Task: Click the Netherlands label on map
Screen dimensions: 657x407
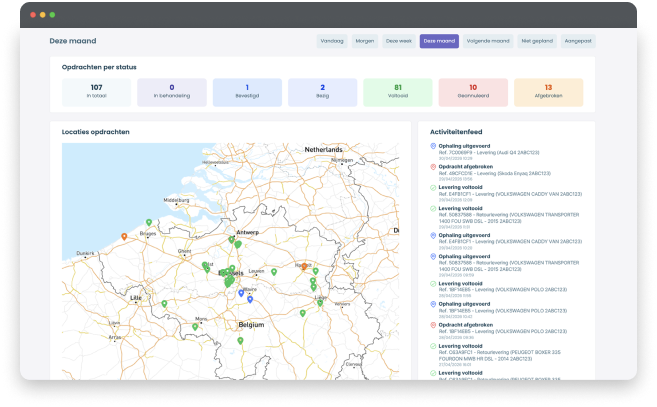Action: [x=323, y=150]
